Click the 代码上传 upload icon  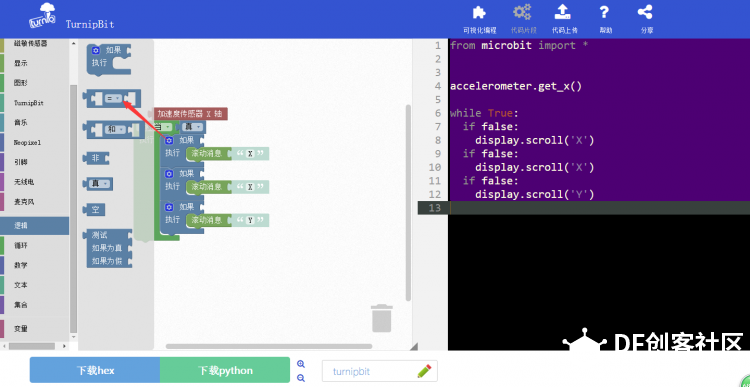click(564, 19)
